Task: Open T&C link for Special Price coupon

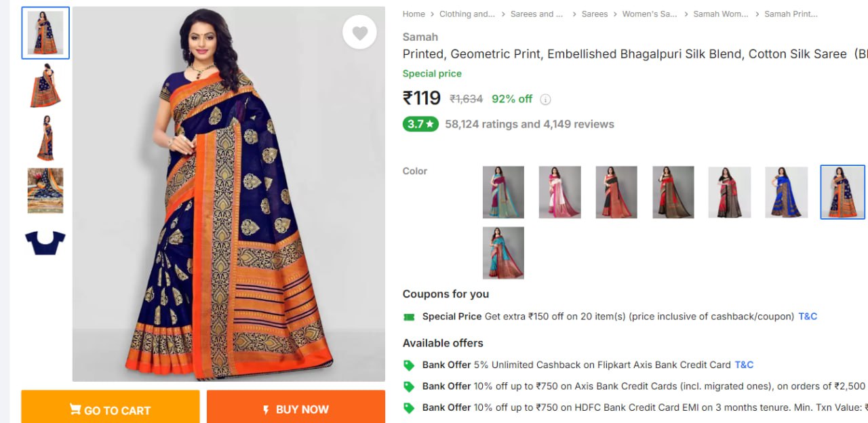Action: [808, 317]
